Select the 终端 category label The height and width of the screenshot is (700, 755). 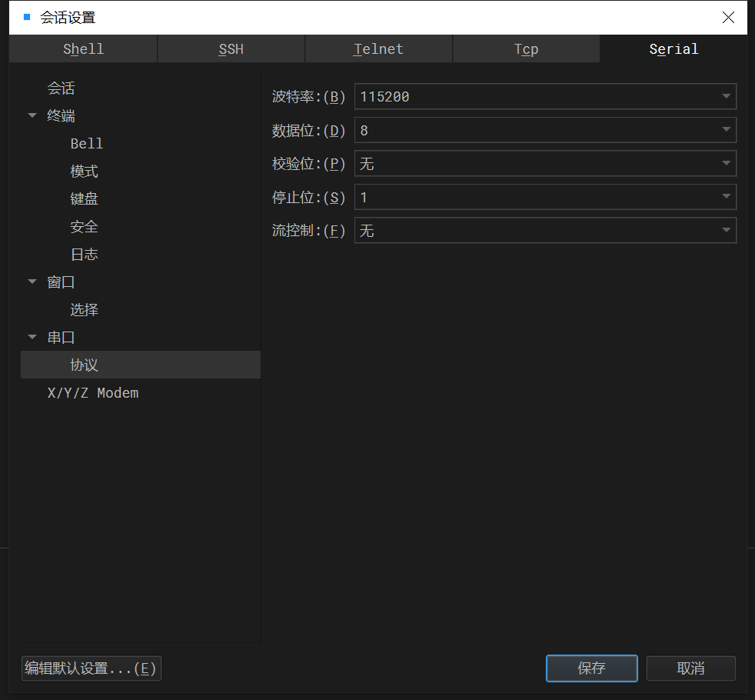pyautogui.click(x=62, y=115)
